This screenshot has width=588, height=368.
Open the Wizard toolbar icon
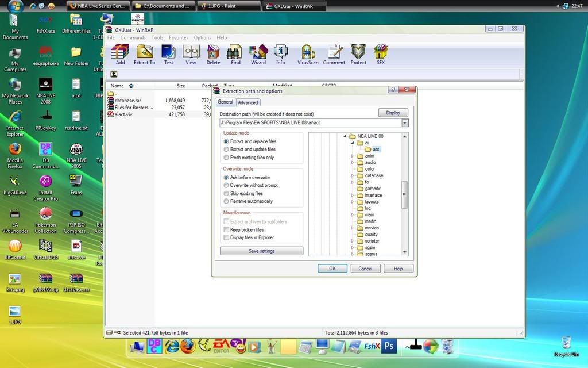[258, 55]
